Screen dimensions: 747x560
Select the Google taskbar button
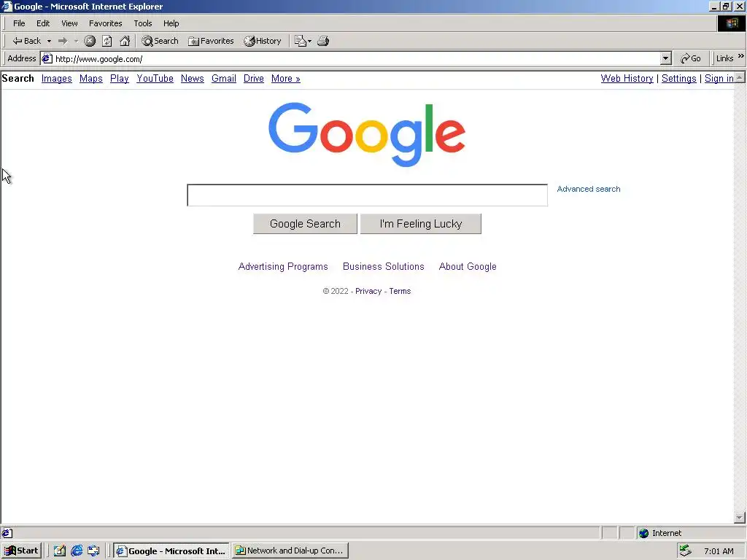click(171, 551)
